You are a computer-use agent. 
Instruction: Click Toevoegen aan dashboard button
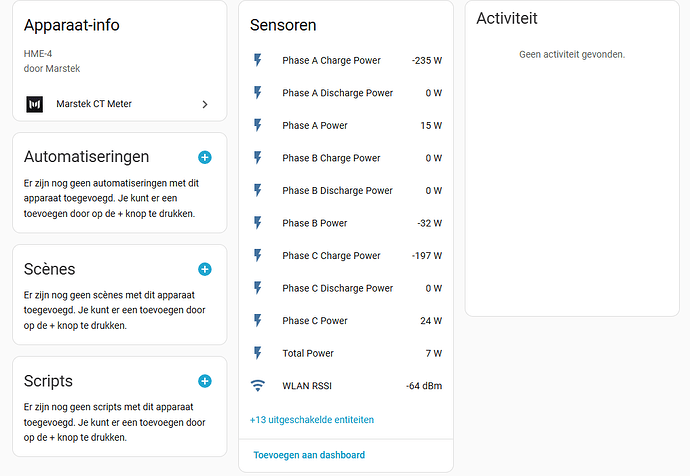[309, 455]
